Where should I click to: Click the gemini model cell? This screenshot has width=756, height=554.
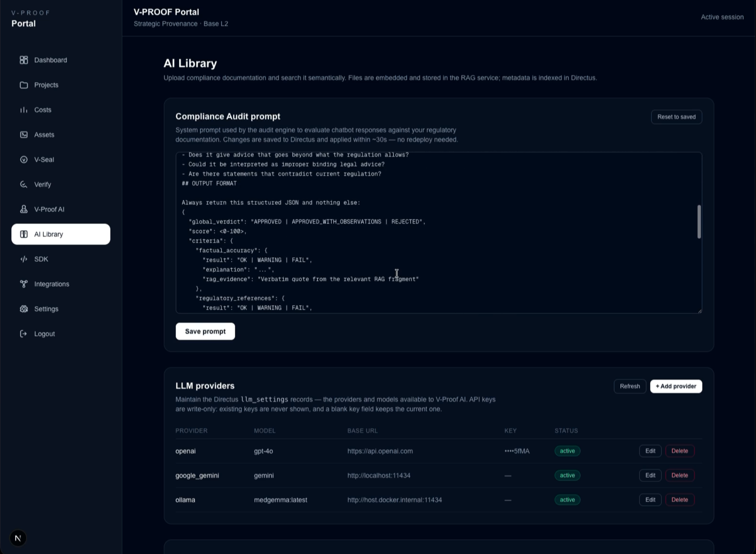tap(264, 475)
